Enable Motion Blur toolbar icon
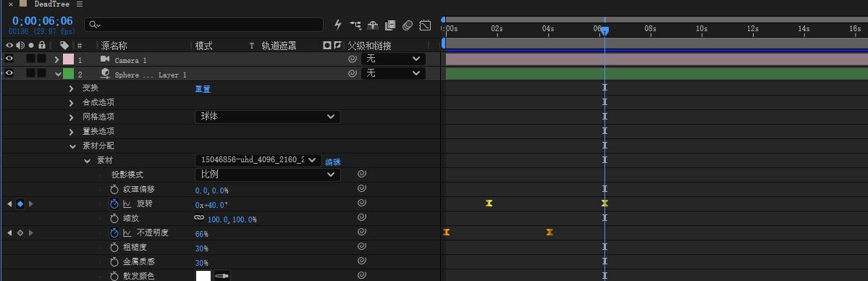 point(408,25)
